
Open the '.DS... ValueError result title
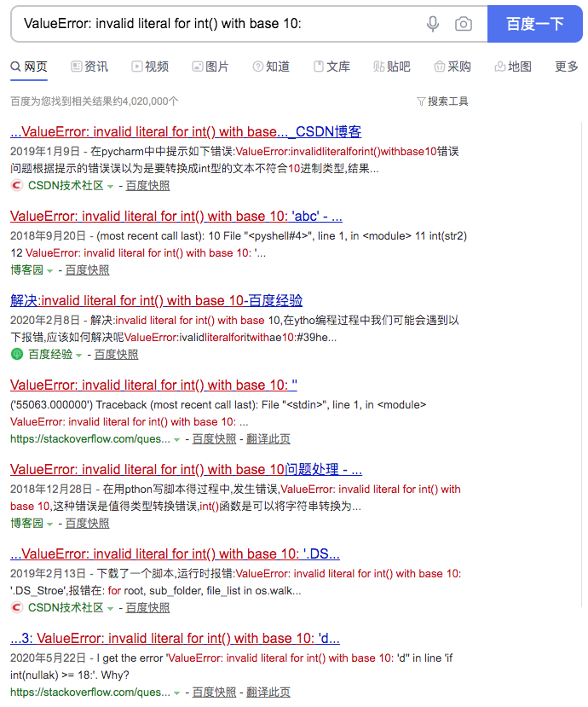pyautogui.click(x=175, y=553)
